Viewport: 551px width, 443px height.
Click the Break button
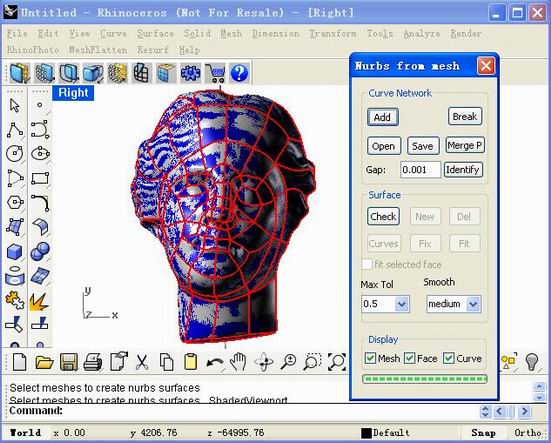pos(465,116)
